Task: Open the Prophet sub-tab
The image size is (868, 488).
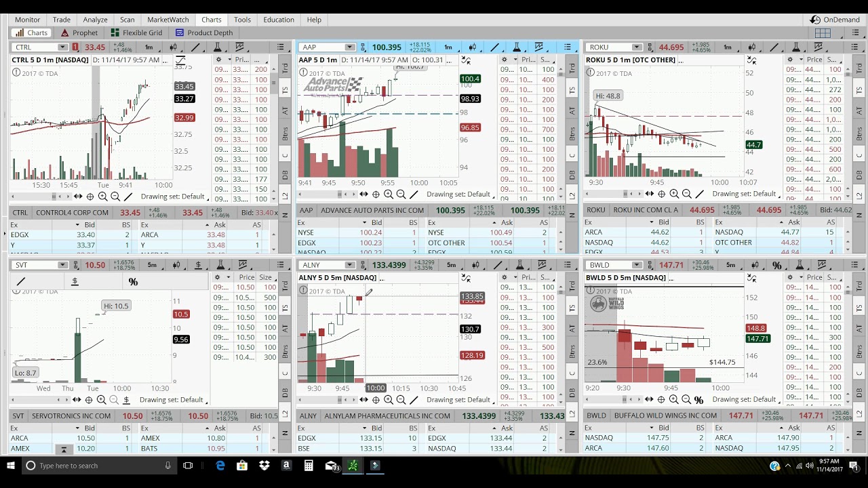Action: [x=79, y=33]
